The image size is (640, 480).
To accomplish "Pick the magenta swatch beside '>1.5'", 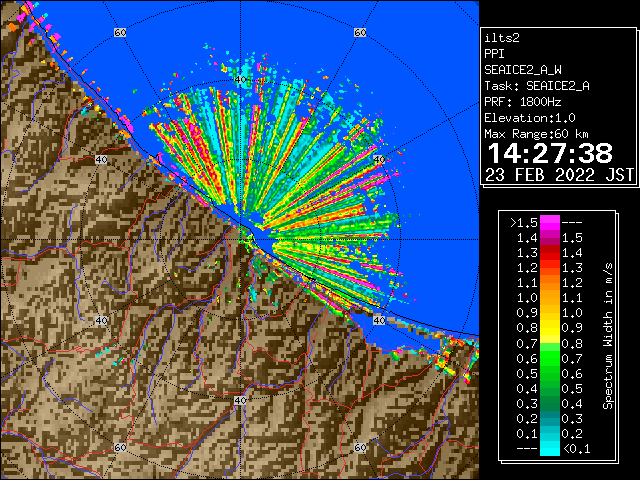I will tap(550, 222).
